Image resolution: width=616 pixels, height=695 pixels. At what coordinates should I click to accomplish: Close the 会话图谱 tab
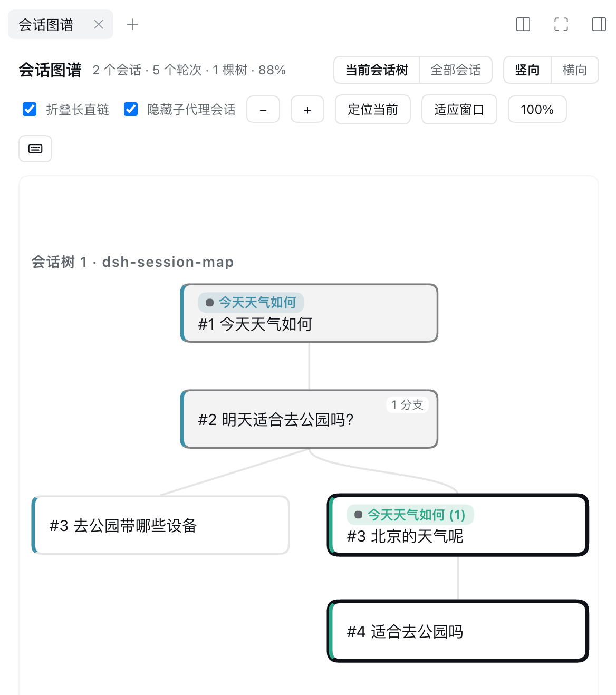click(x=99, y=24)
